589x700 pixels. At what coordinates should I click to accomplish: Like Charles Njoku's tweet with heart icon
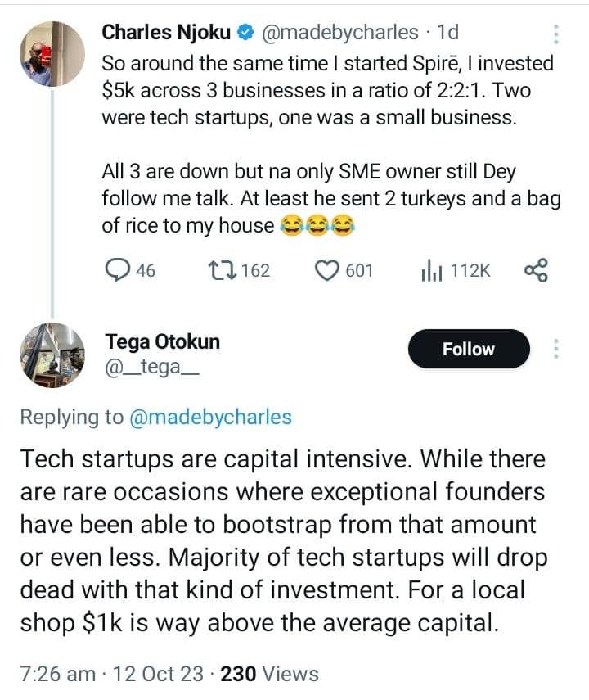pos(329,270)
